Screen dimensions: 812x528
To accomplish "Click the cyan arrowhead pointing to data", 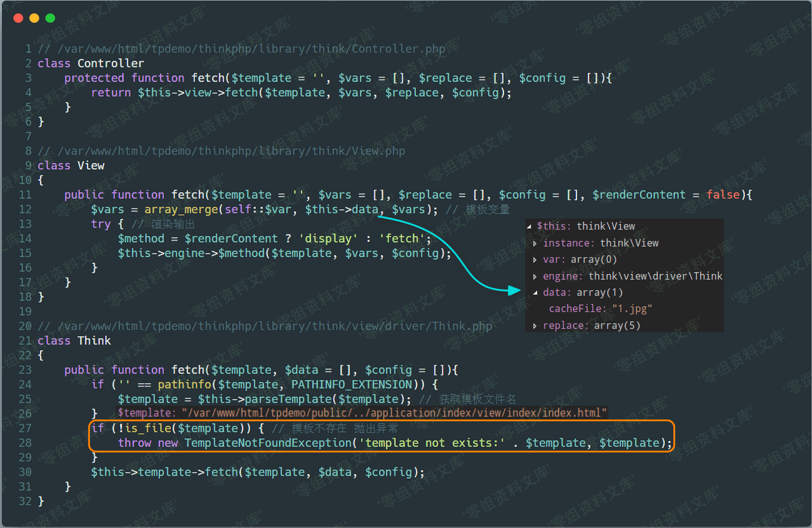I will coord(513,290).
